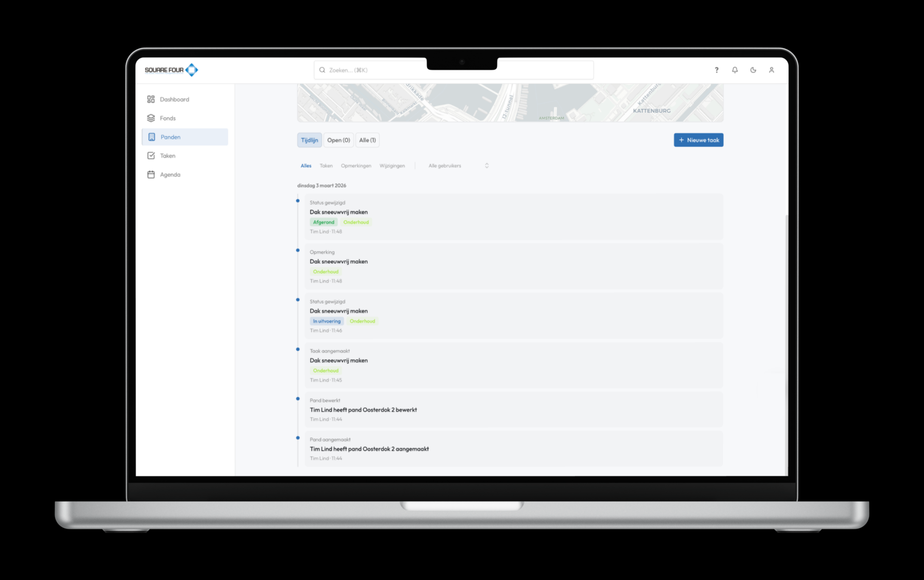Click the Tim Lind · 11:45 timestamp
This screenshot has height=580, width=924.
326,380
